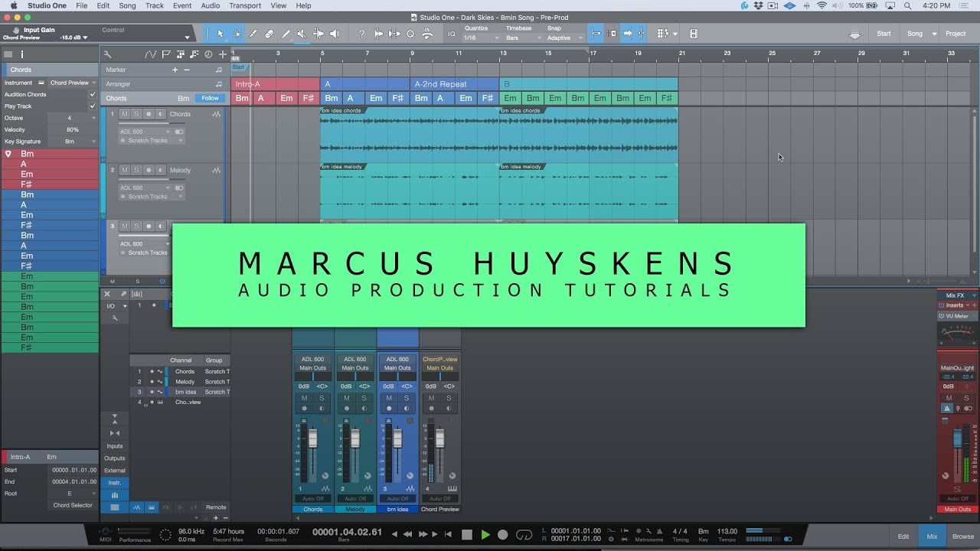Click the ruler clock icon
The height and width of the screenshot is (551, 980).
(208, 54)
